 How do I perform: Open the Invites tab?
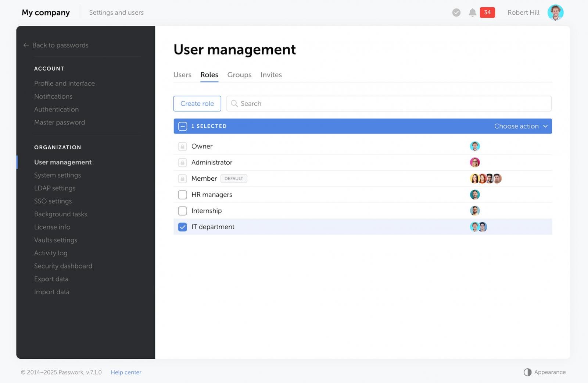point(271,75)
